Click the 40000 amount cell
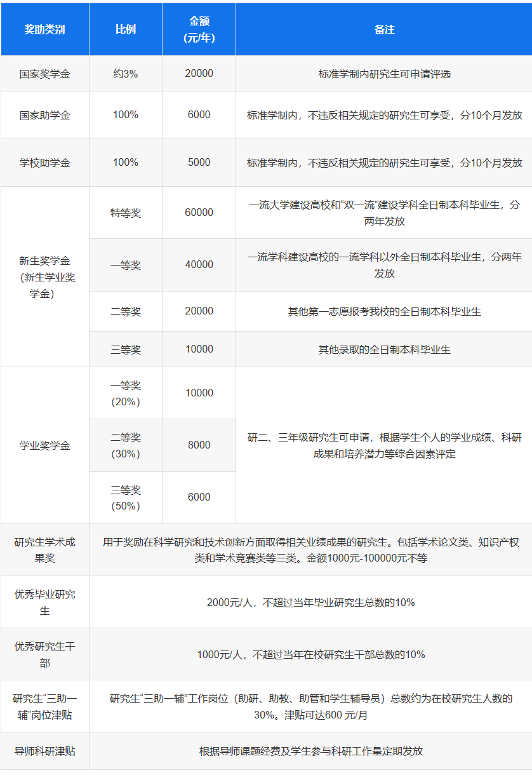Viewport: 532px width, 775px height. [x=199, y=265]
